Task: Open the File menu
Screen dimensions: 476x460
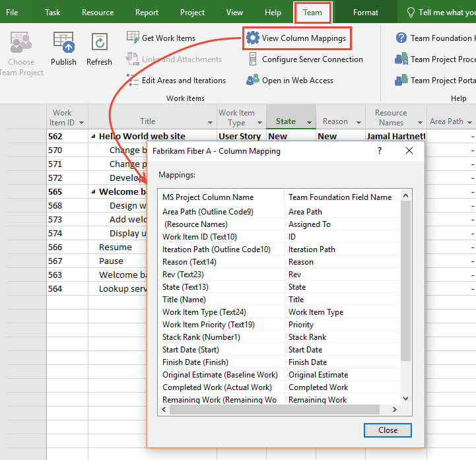Action: (12, 13)
